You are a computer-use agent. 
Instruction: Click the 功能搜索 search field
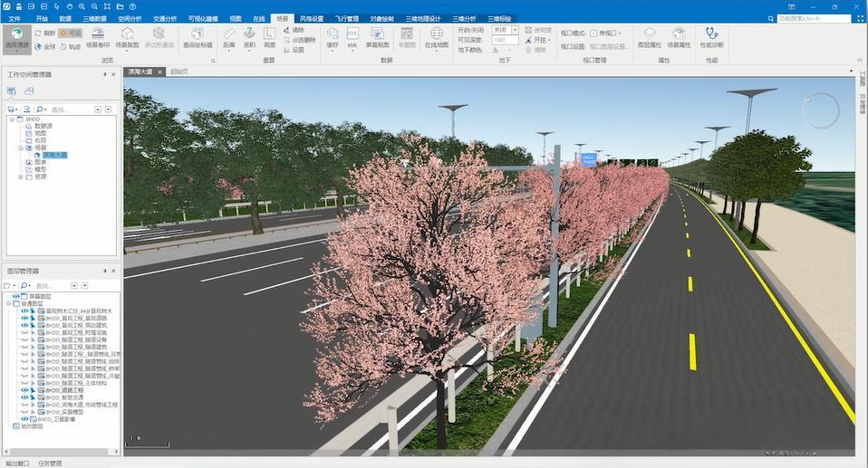811,18
